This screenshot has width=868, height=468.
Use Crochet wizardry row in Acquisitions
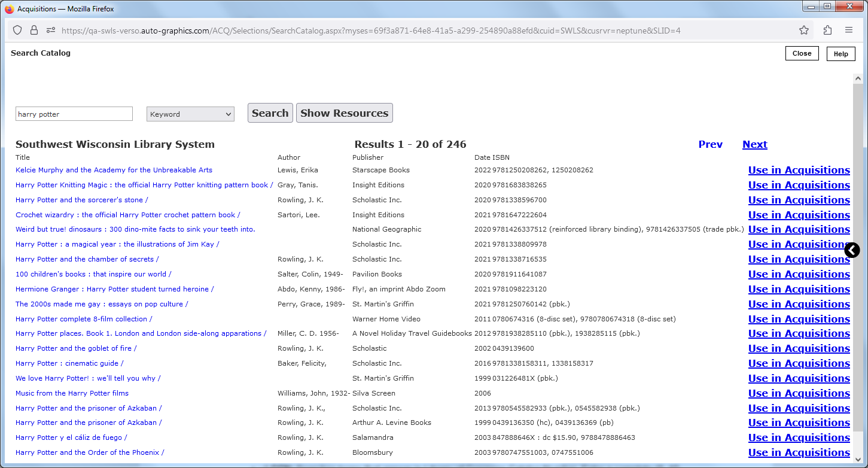tap(799, 215)
